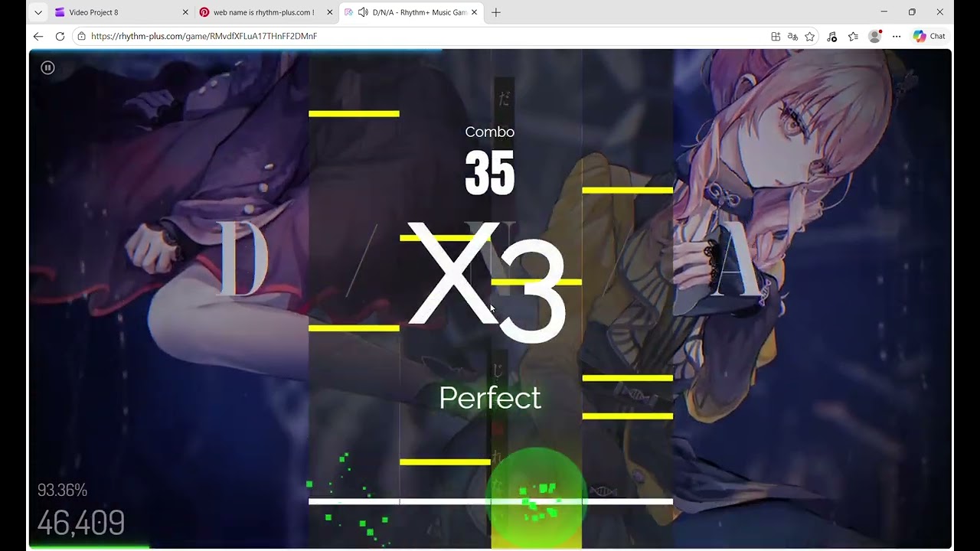Restore down the browser window
This screenshot has width=980, height=551.
[x=912, y=12]
